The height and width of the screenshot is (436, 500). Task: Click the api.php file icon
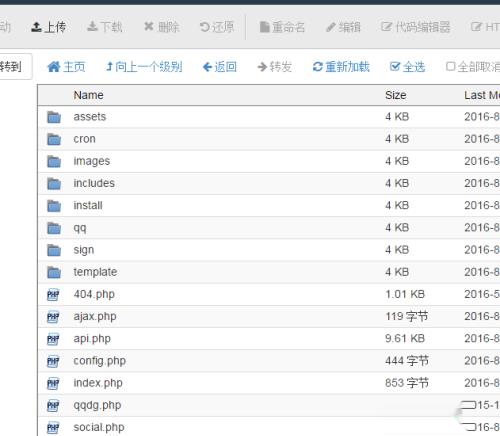pos(53,339)
